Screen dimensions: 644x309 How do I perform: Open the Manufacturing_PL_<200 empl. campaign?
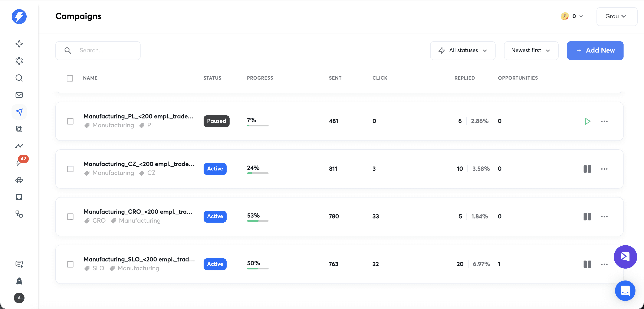pyautogui.click(x=138, y=116)
